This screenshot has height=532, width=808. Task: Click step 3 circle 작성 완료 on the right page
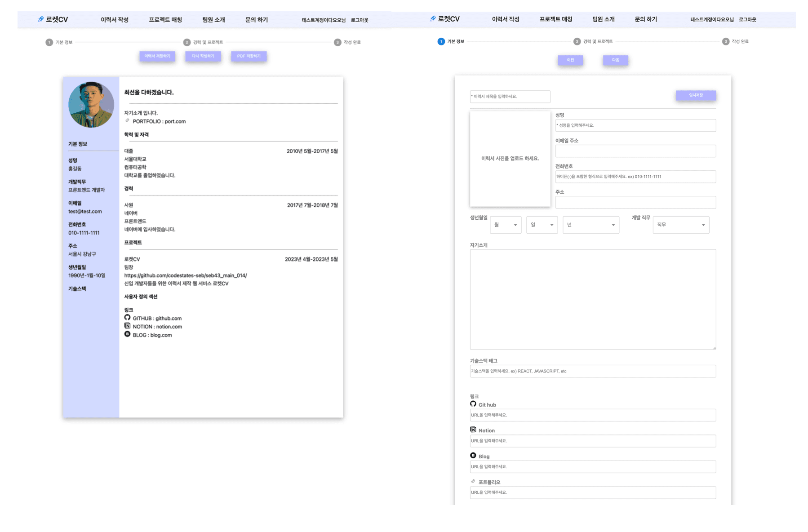tap(725, 41)
